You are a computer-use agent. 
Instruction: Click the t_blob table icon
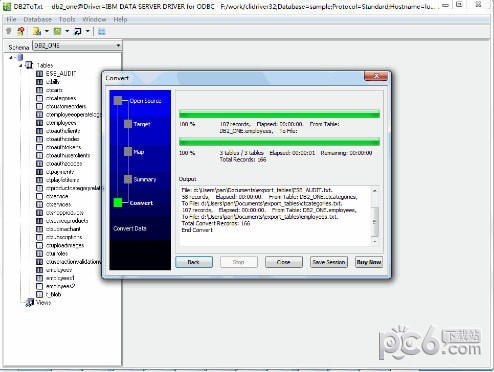point(40,294)
